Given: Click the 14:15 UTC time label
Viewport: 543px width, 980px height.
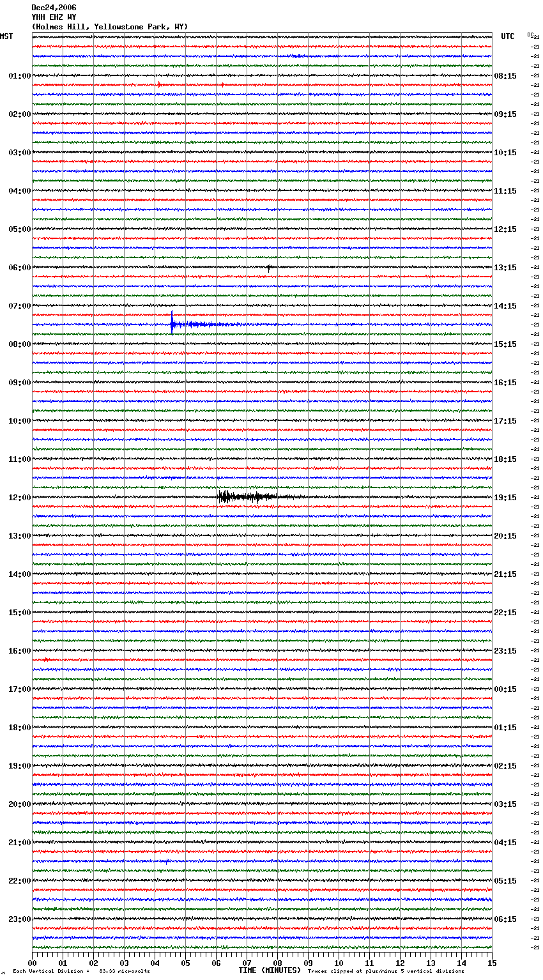Looking at the screenshot, I should click(x=505, y=306).
